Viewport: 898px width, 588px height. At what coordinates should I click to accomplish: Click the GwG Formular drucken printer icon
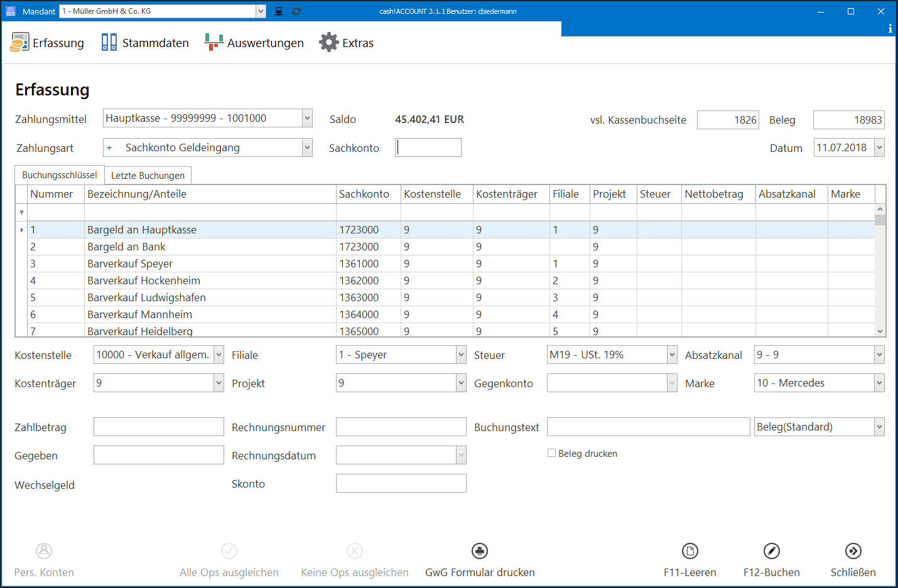[x=480, y=551]
